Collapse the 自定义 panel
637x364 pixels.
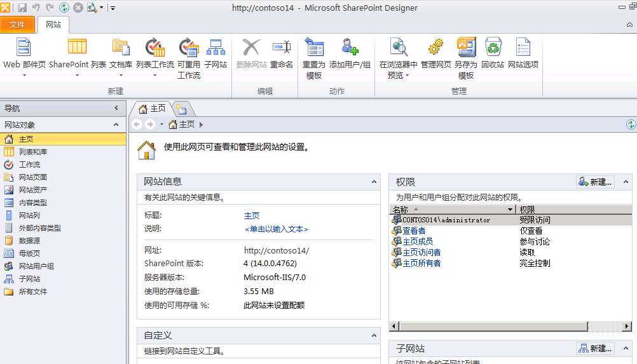tap(374, 335)
